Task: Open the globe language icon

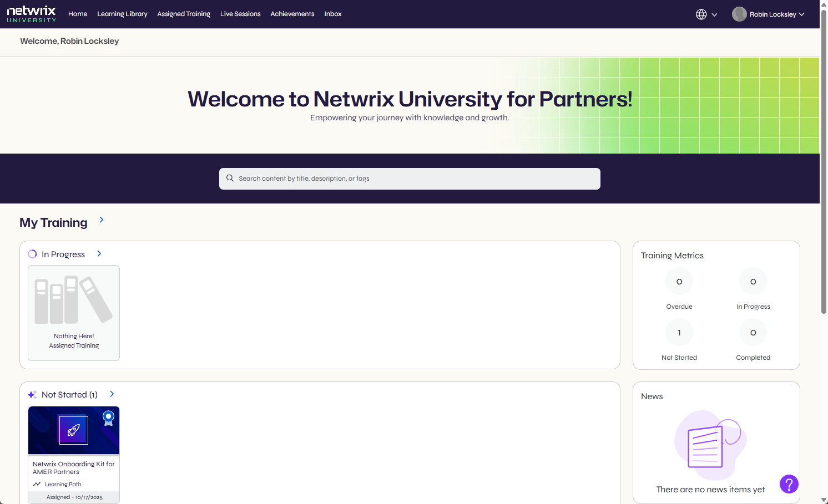Action: (x=700, y=14)
